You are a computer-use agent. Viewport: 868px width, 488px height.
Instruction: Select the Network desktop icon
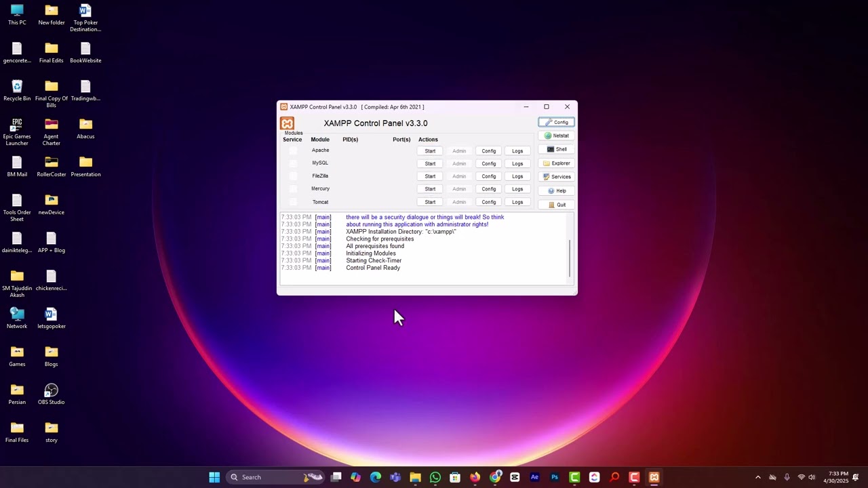[x=17, y=319]
